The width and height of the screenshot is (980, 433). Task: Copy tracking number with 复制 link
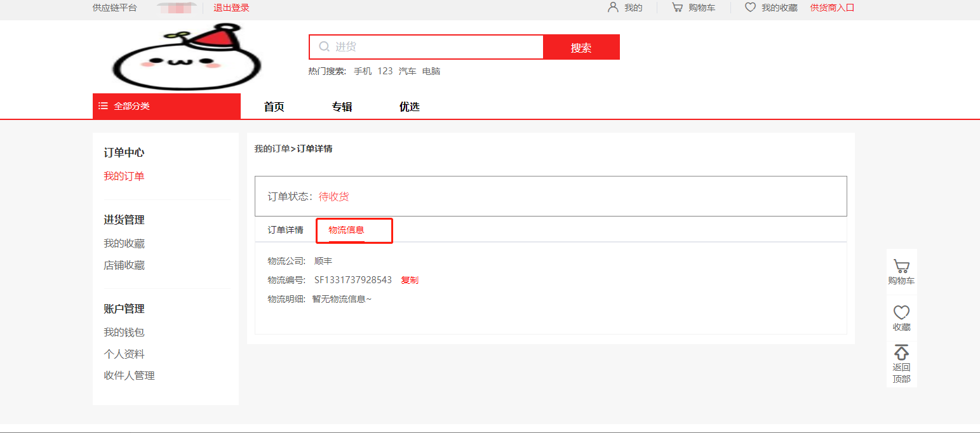point(410,280)
